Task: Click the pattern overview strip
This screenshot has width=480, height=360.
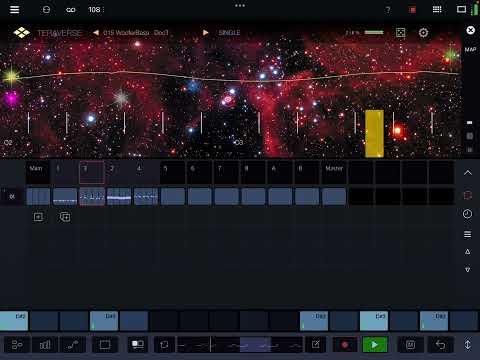Action: 240,345
